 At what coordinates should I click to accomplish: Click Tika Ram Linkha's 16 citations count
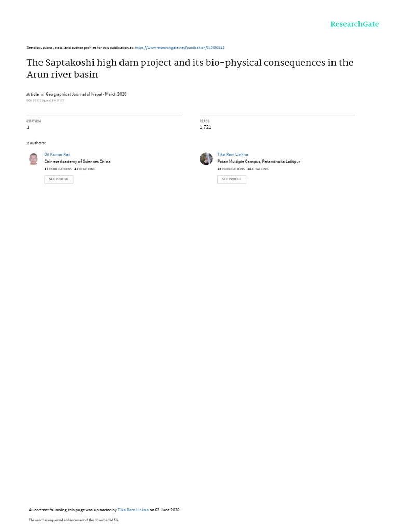pyautogui.click(x=258, y=169)
